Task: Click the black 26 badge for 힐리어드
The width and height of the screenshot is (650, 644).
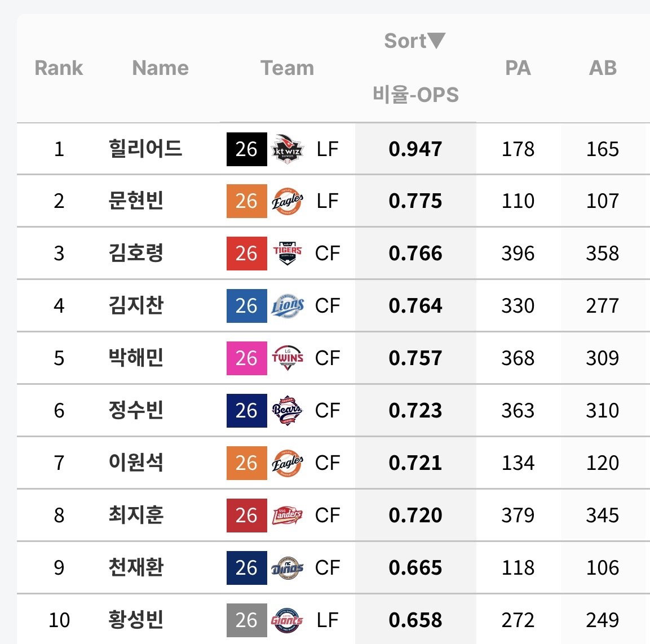Action: tap(247, 149)
